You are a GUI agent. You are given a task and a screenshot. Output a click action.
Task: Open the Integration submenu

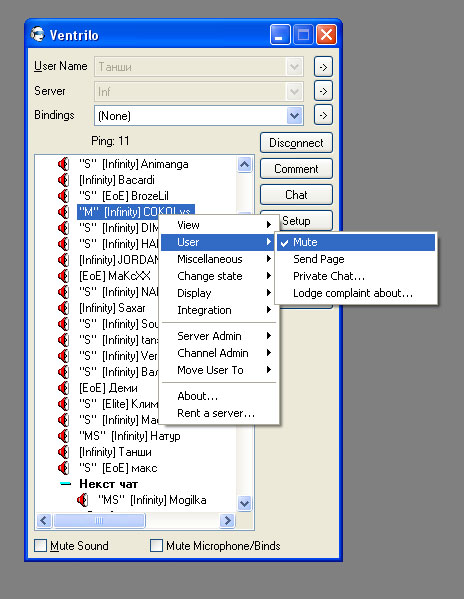click(x=219, y=310)
